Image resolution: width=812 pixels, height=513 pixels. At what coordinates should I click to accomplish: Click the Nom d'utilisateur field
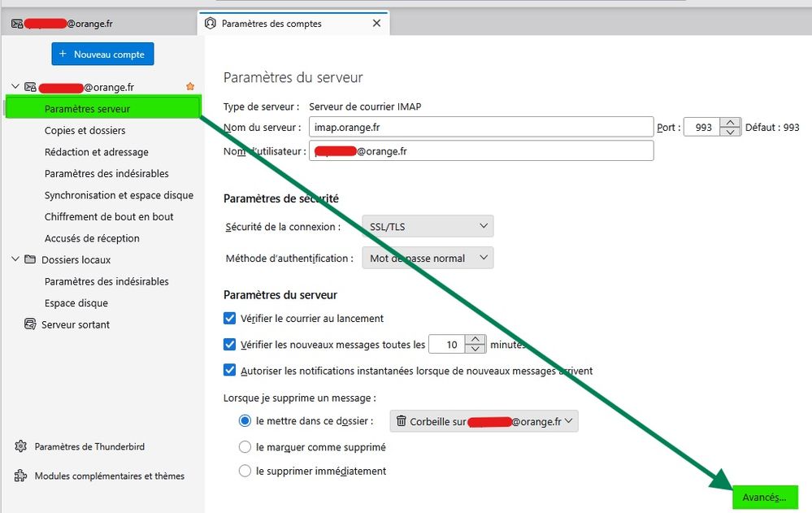481,150
